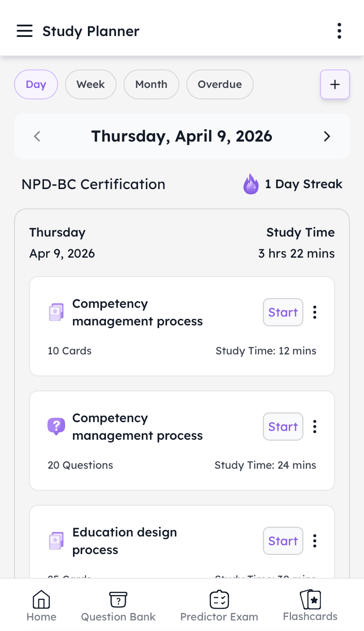364x631 pixels.
Task: Switch to the Week view
Action: pyautogui.click(x=91, y=84)
